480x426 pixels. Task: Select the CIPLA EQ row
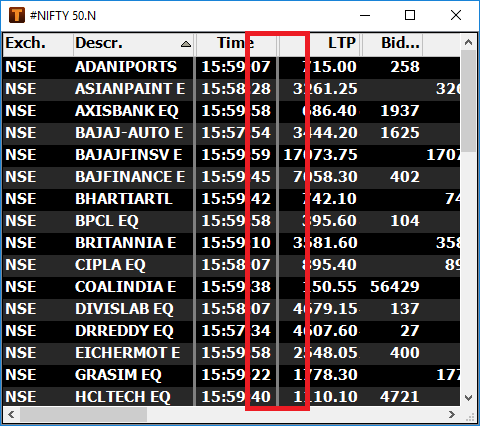[232, 265]
